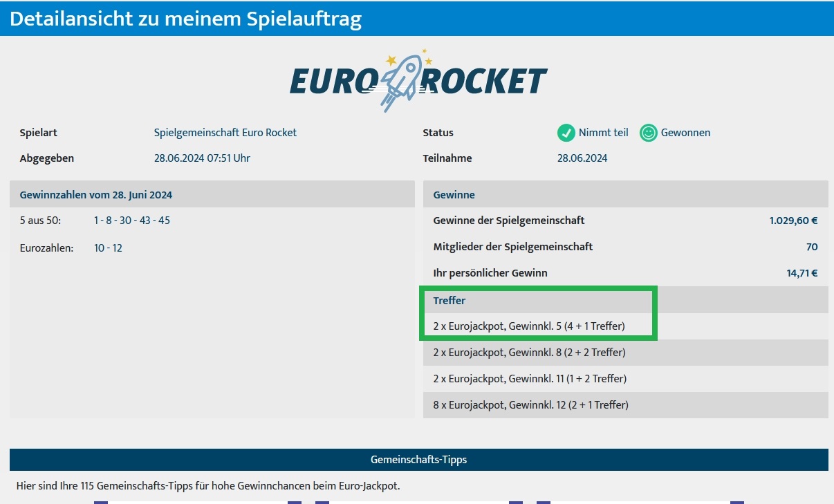Click the Euro Rocket logo

(x=418, y=80)
